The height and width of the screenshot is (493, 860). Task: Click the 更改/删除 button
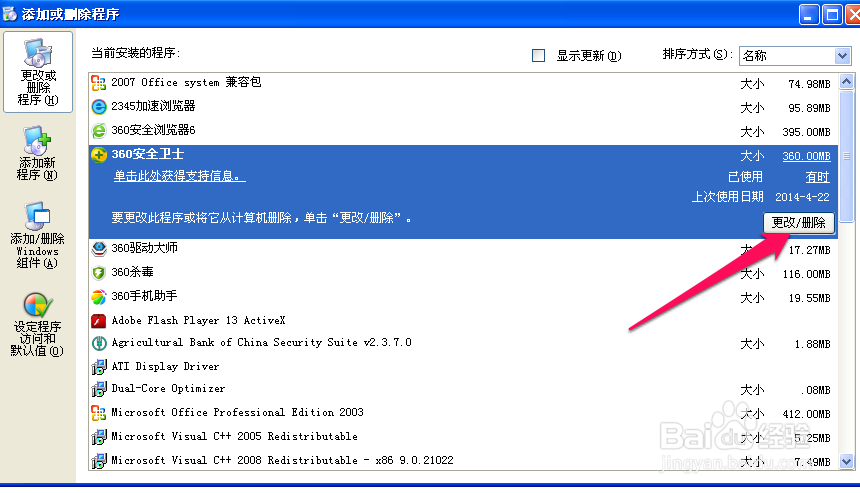coord(799,223)
